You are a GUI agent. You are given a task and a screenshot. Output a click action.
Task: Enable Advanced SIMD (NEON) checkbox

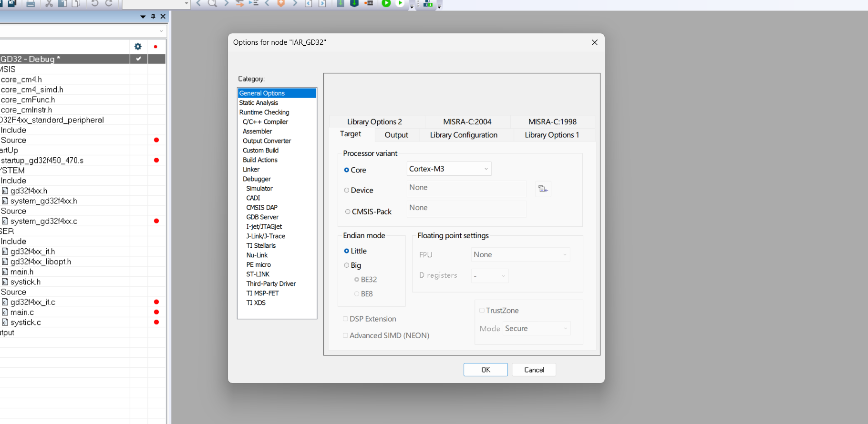[345, 335]
